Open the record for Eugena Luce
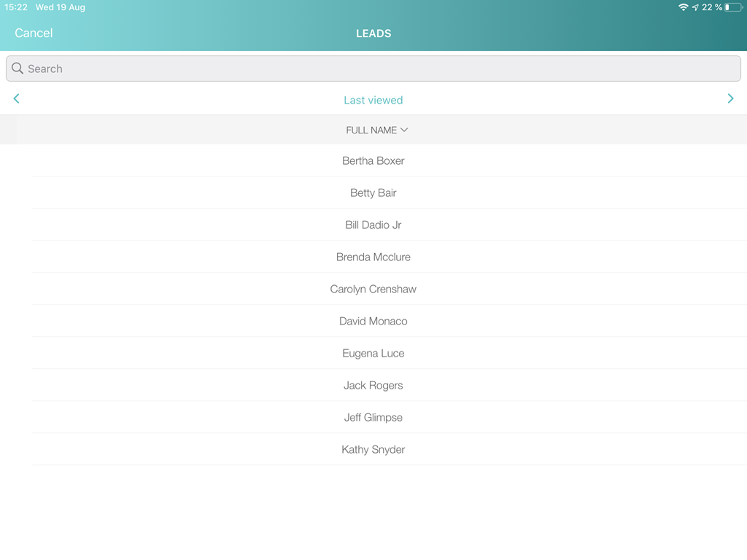This screenshot has height=560, width=747. pos(373,353)
